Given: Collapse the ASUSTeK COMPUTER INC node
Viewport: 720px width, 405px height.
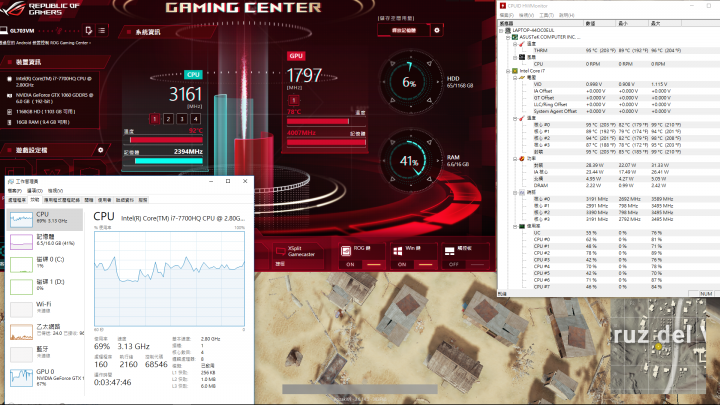Looking at the screenshot, I should [508, 37].
